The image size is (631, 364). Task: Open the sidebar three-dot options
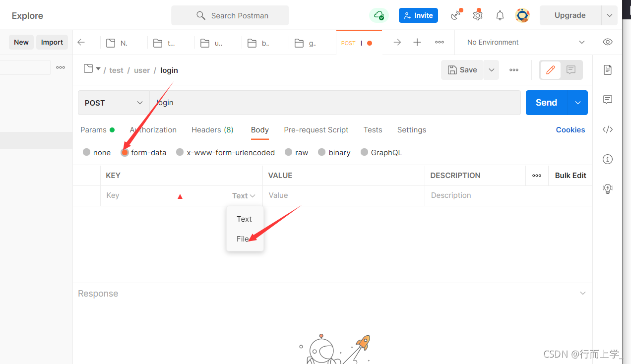click(61, 67)
